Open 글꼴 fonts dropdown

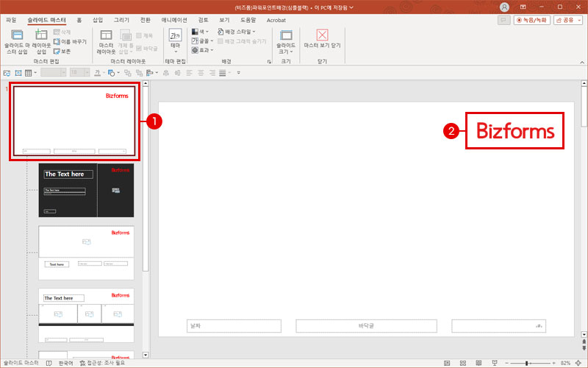coord(203,40)
